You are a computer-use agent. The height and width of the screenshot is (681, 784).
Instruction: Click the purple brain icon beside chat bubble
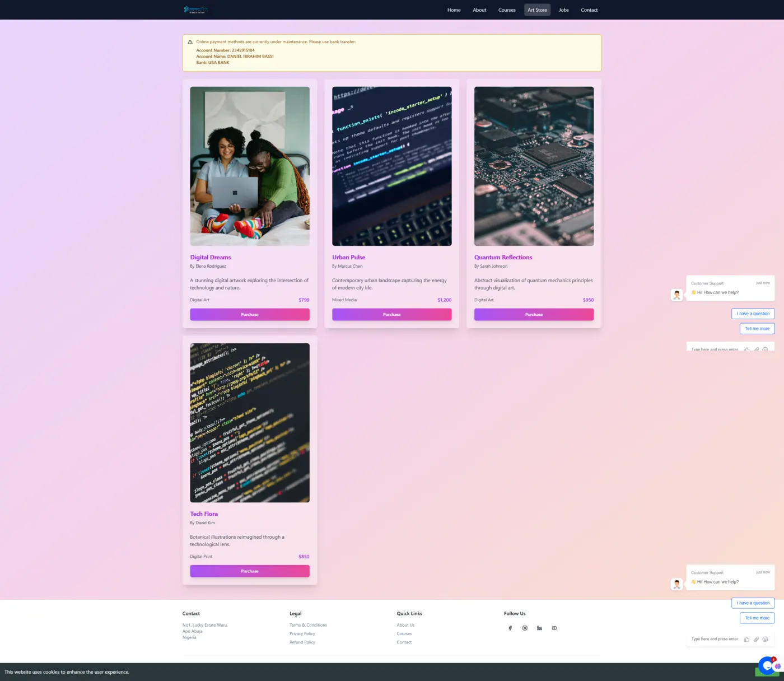[778, 666]
